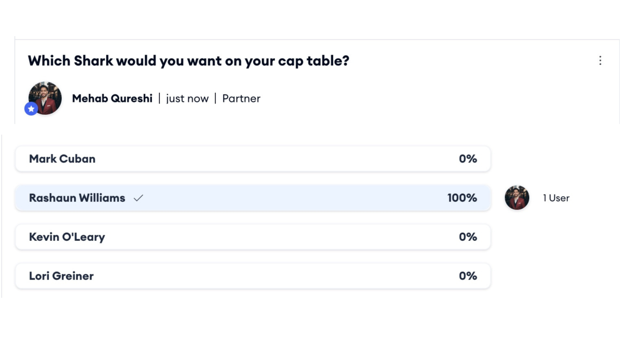Open the author name Mehab Qureshi
644x362 pixels.
pos(112,99)
